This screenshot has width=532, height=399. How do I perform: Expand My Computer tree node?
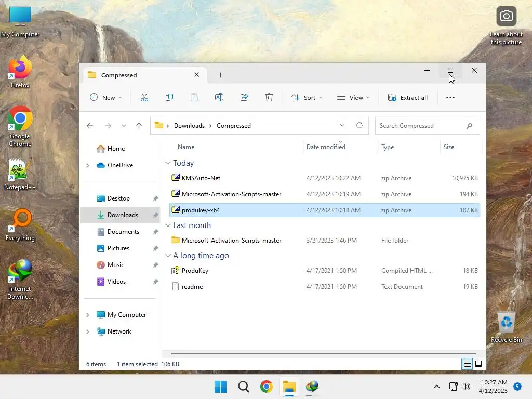[87, 315]
